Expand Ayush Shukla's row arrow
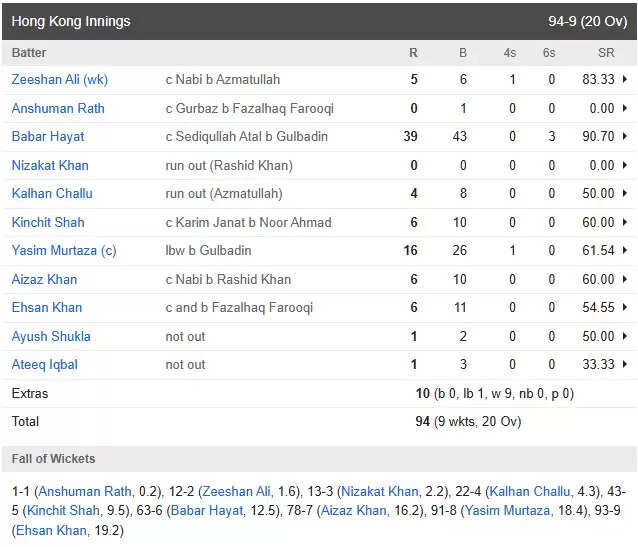638x547 pixels. click(625, 336)
